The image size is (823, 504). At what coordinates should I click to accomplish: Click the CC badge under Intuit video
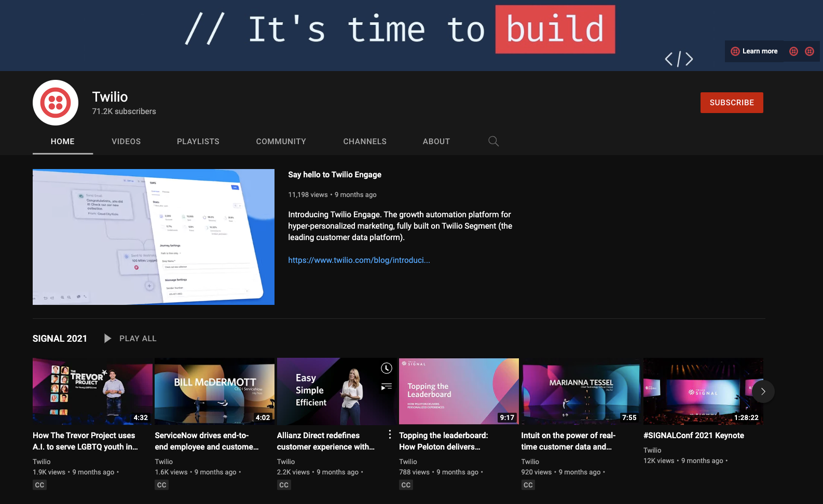(528, 485)
